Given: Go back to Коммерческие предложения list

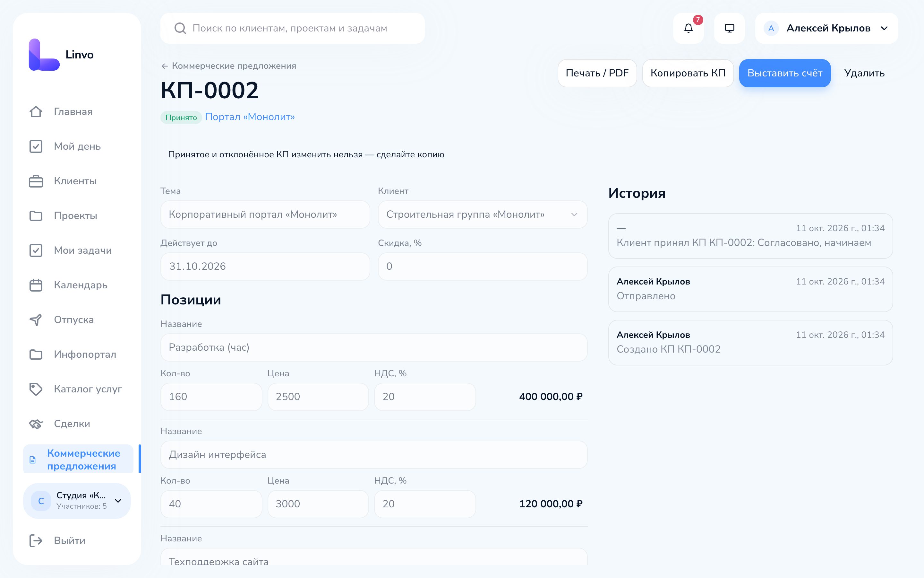Looking at the screenshot, I should (x=229, y=66).
